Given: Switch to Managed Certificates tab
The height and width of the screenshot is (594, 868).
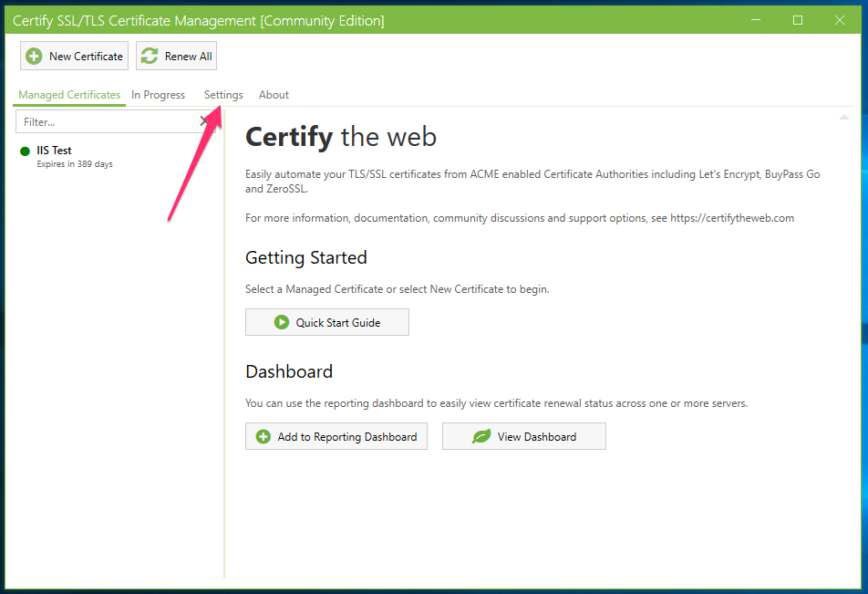Looking at the screenshot, I should click(x=69, y=95).
